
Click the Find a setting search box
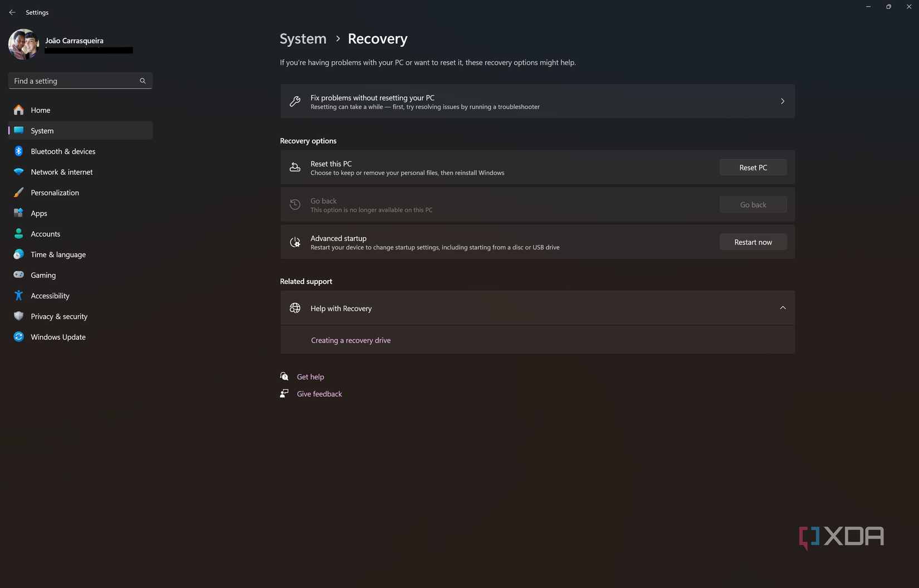point(80,81)
